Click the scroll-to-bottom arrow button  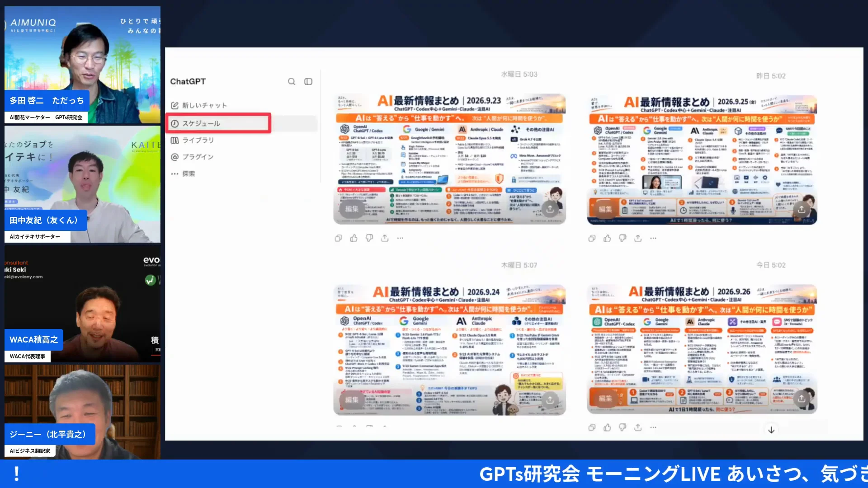[771, 430]
